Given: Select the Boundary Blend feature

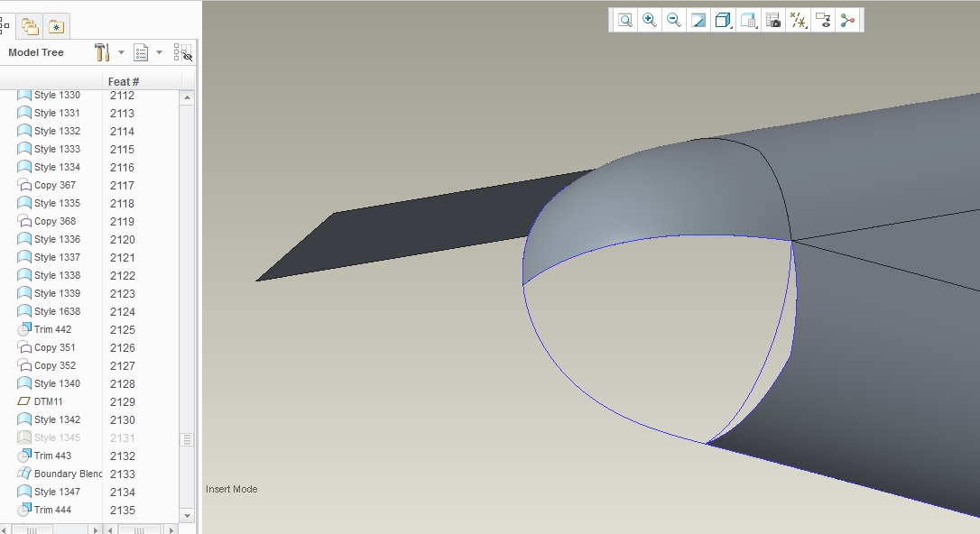Looking at the screenshot, I should tap(68, 474).
